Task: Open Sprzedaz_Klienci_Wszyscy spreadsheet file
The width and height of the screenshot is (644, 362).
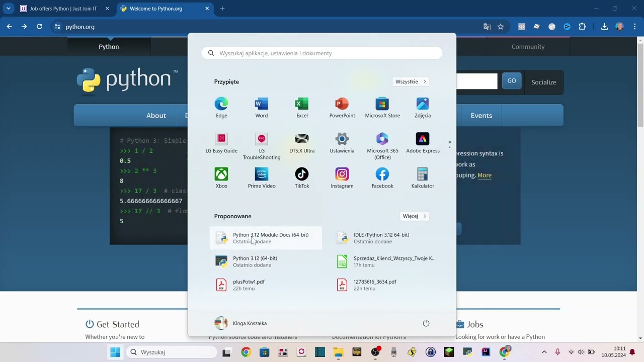Action: point(386,261)
